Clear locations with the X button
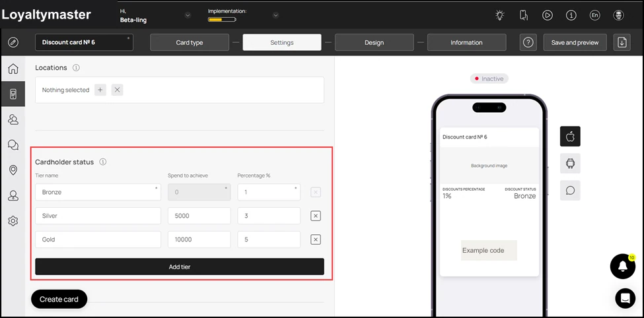Screen dimensions: 644x318 (117, 90)
